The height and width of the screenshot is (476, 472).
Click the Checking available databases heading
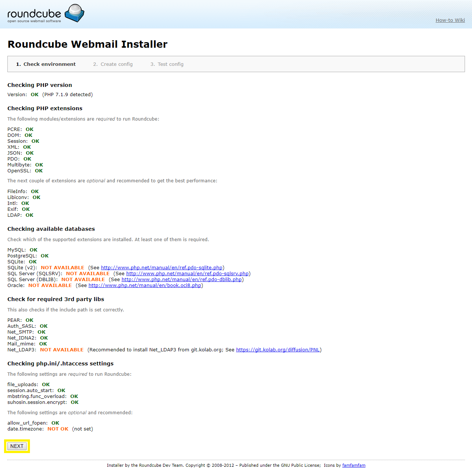tap(51, 229)
